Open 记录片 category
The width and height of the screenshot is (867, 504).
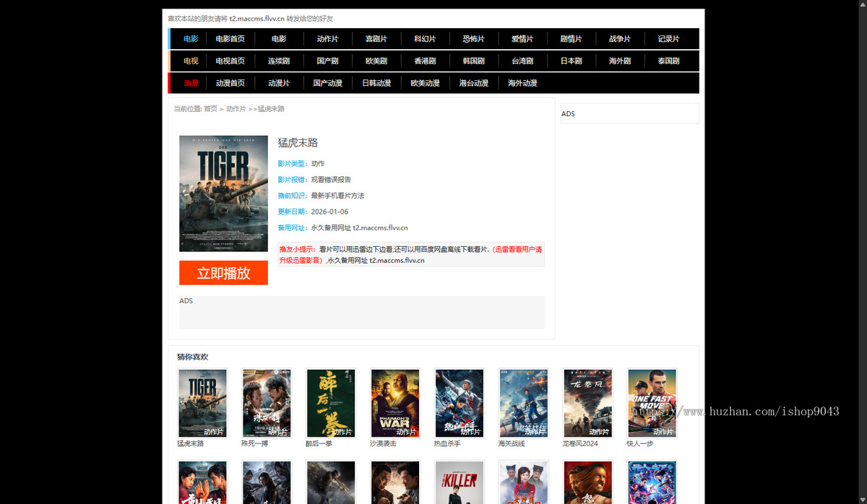point(668,39)
